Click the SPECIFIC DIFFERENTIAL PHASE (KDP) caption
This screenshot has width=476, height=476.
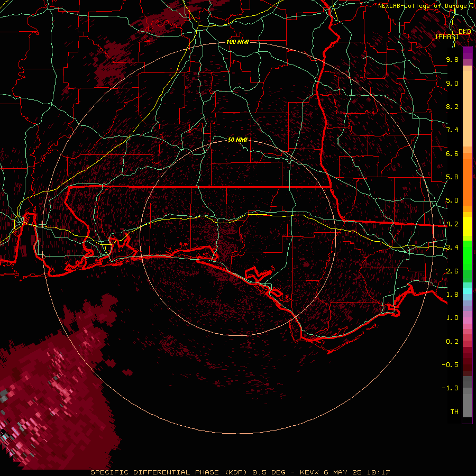(x=170, y=472)
